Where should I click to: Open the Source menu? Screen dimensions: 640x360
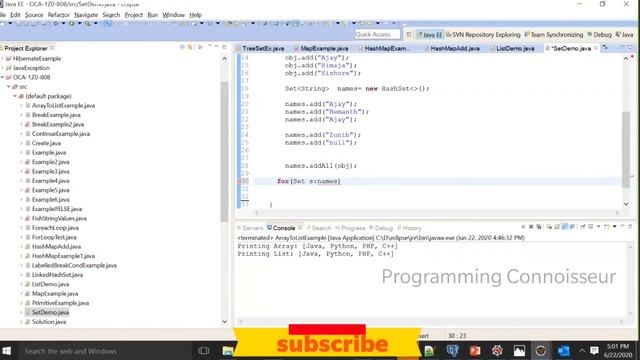point(34,15)
